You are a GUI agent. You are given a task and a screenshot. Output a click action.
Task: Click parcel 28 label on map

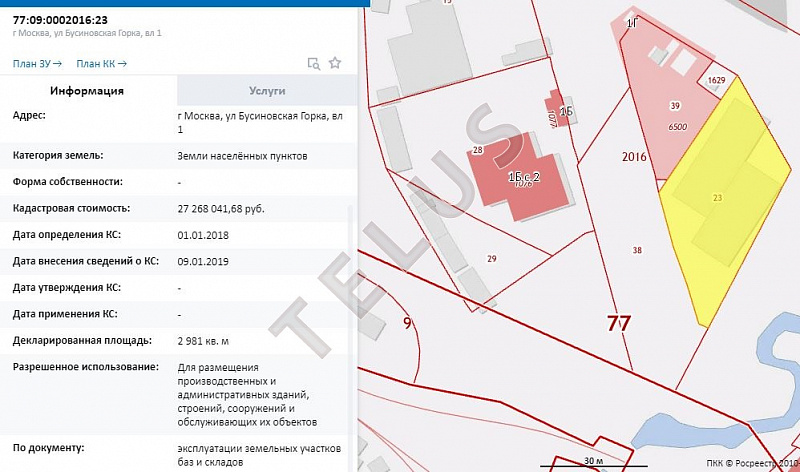tap(478, 150)
